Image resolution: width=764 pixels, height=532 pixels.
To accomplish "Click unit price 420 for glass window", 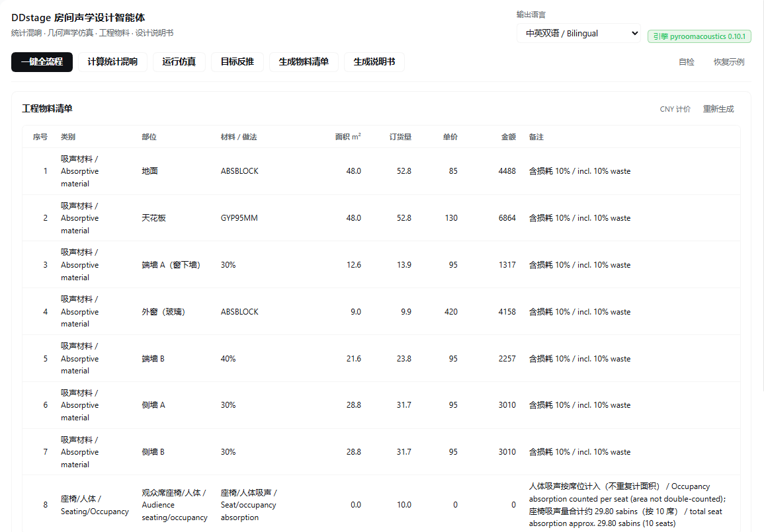I will click(x=451, y=311).
